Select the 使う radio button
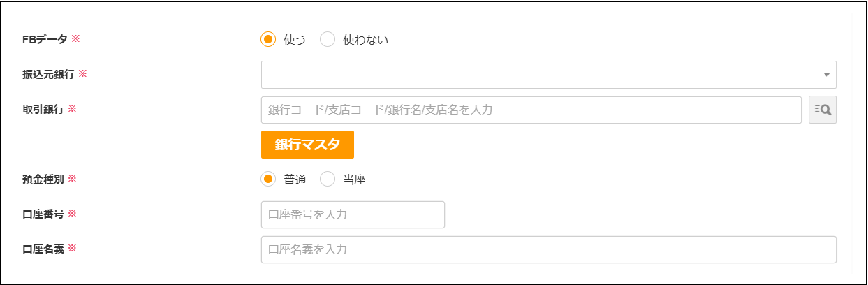 pos(268,40)
